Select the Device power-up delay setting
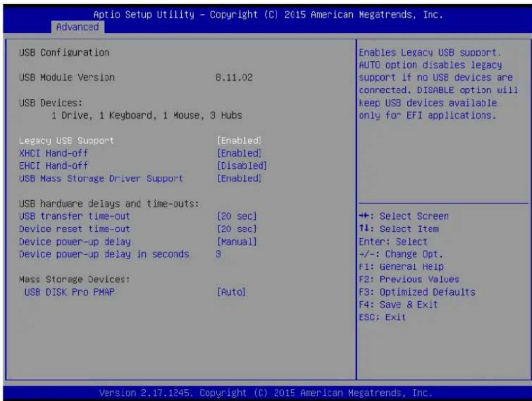This screenshot has width=532, height=401. coord(75,242)
